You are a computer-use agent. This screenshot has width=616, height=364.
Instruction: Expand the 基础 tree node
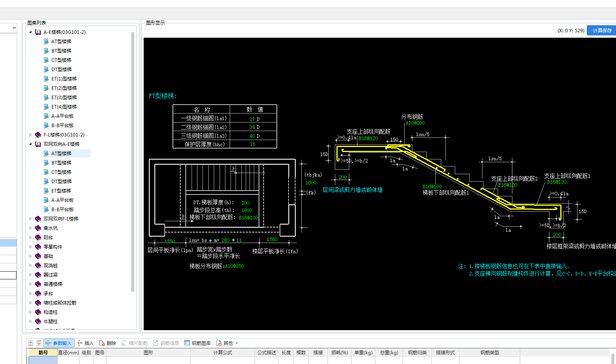[x=30, y=256]
